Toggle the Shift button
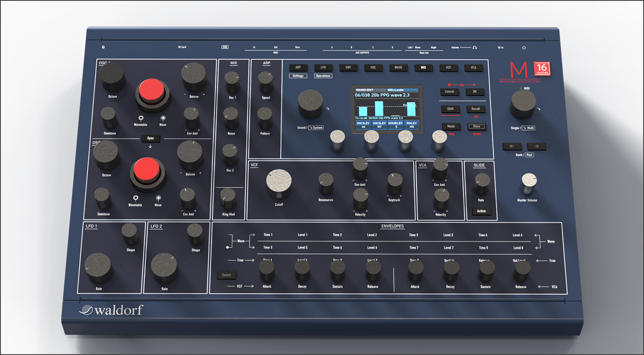The image size is (644, 355). [450, 109]
